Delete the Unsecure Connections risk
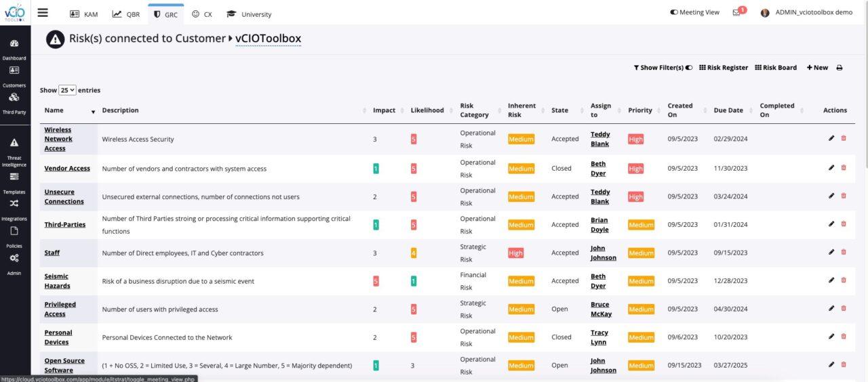Image resolution: width=868 pixels, height=382 pixels. tap(844, 196)
